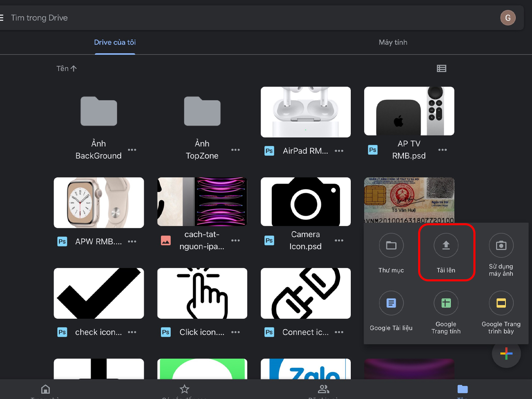The height and width of the screenshot is (399, 532).
Task: Select the Camera Icon.psd file name
Action: click(305, 240)
